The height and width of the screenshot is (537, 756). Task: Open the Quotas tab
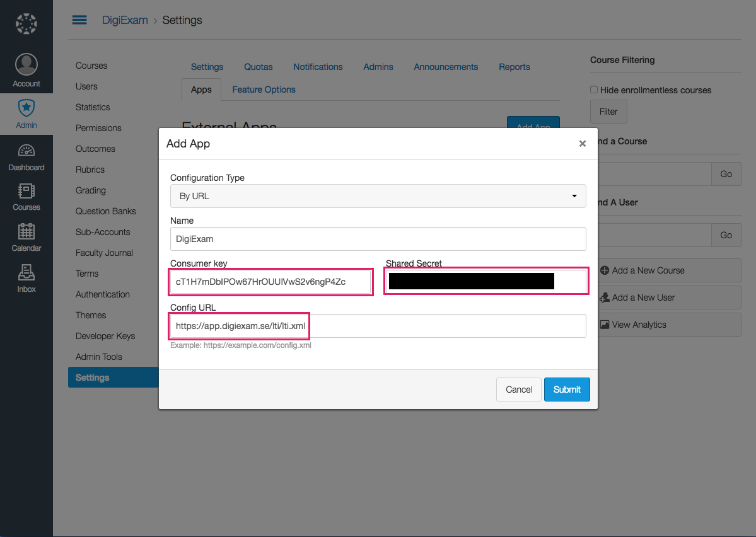[x=258, y=67]
